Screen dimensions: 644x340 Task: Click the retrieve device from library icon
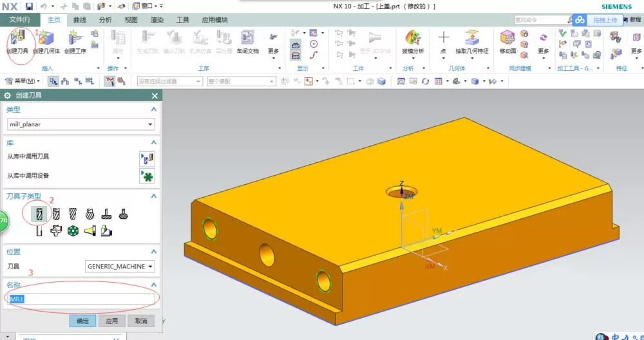147,176
